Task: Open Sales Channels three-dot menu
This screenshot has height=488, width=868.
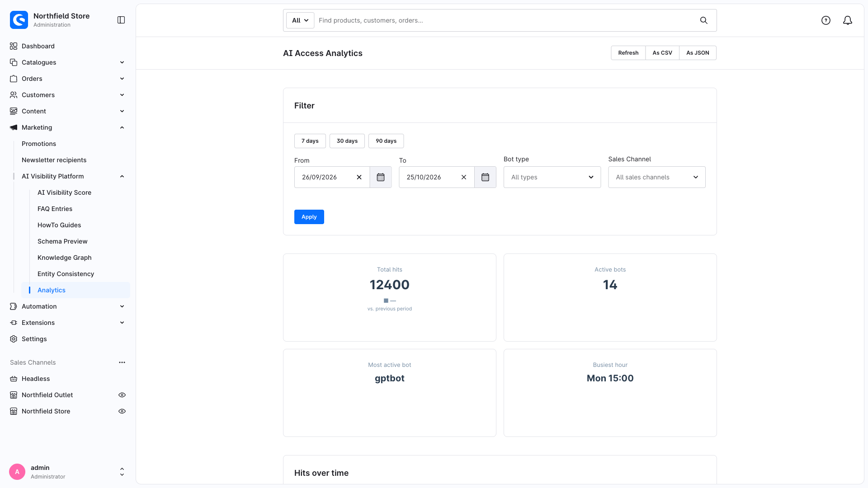Action: point(122,362)
